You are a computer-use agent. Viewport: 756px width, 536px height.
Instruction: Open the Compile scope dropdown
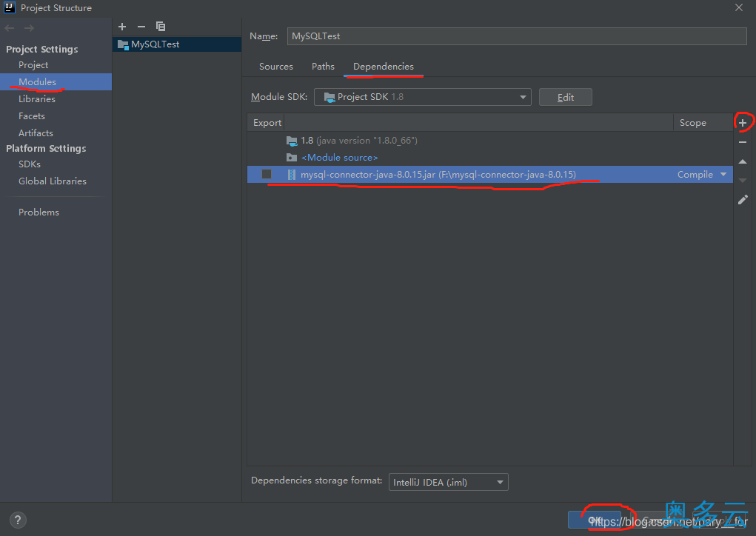[723, 175]
